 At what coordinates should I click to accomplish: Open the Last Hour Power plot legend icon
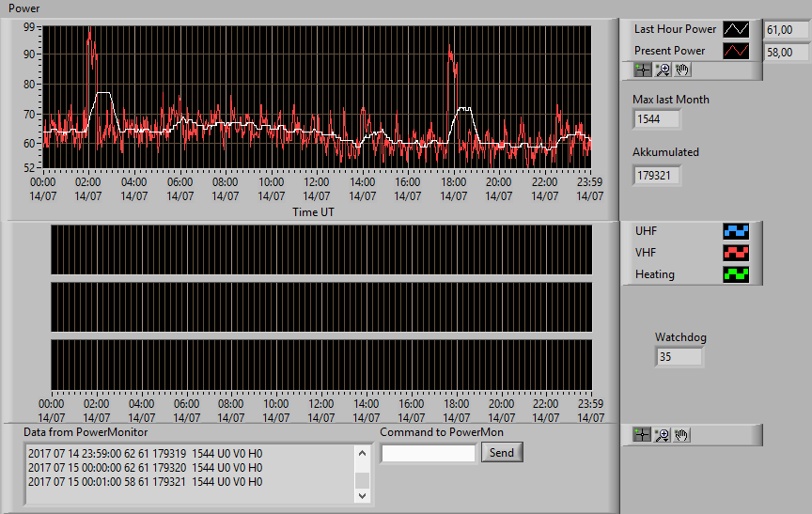[x=736, y=29]
